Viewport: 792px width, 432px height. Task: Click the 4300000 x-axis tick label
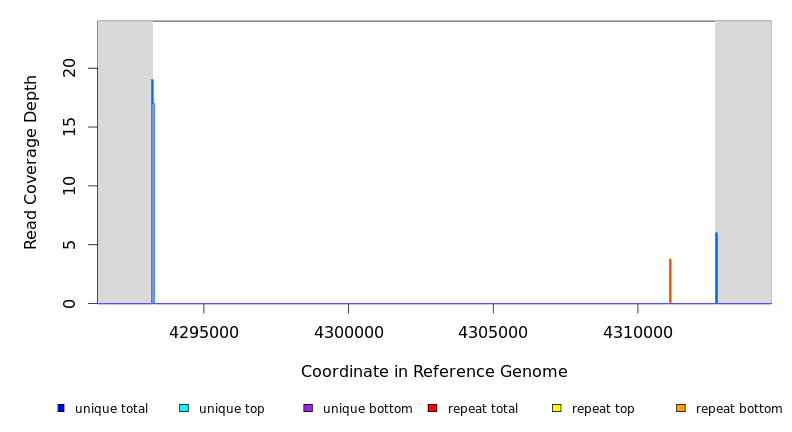(x=348, y=331)
